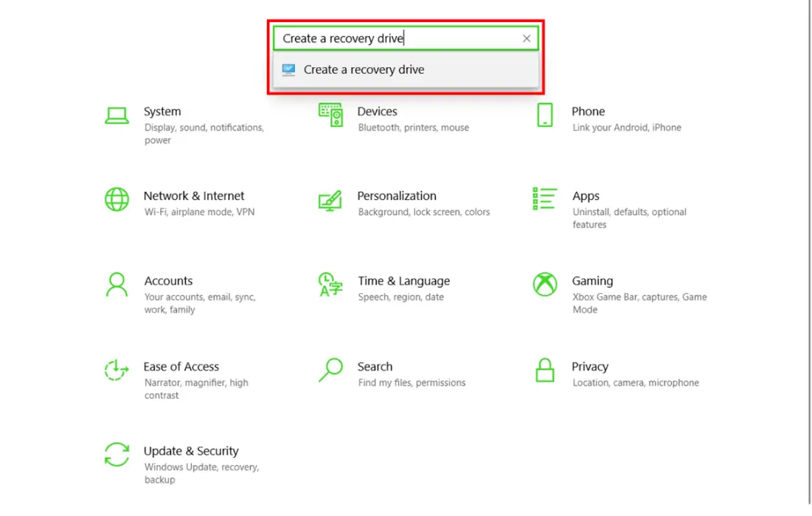Open Update & Security settings
This screenshot has height=516, width=812.
pyautogui.click(x=191, y=450)
